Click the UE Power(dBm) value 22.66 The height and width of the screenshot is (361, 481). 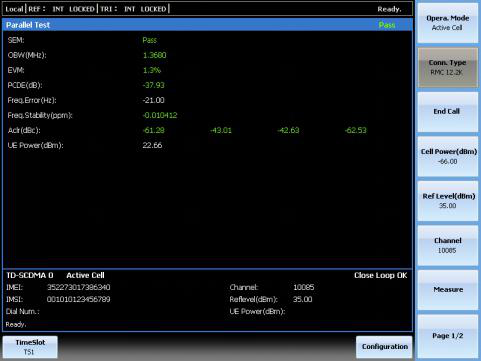pos(152,145)
